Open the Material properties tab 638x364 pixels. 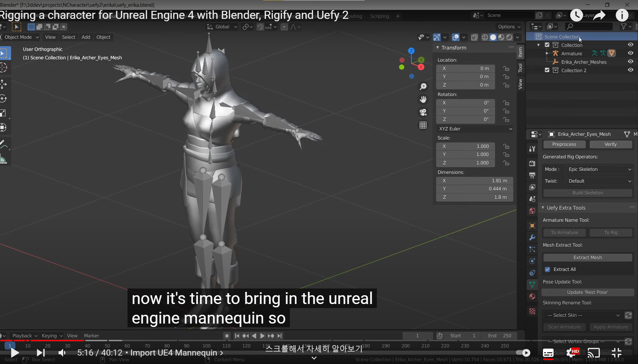(532, 297)
